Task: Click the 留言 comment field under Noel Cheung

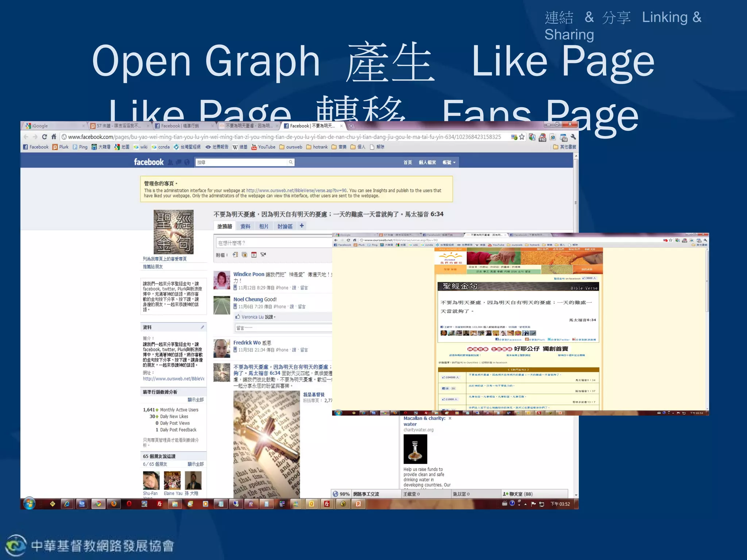Action: pyautogui.click(x=283, y=328)
